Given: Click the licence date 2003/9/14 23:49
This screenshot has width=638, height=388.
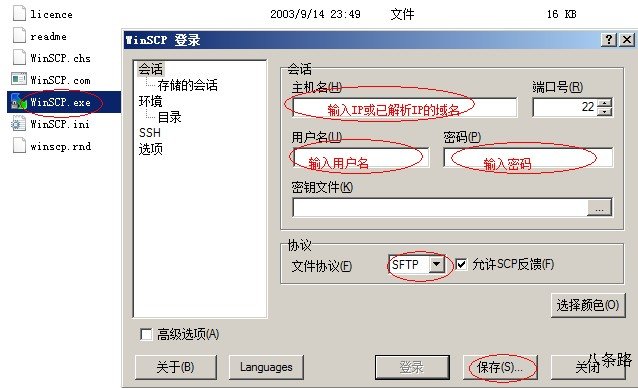Looking at the screenshot, I should (315, 14).
